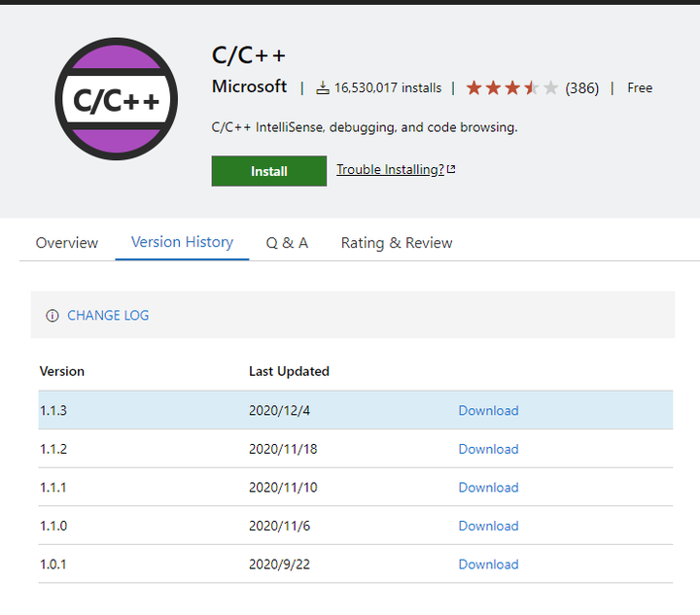
Task: Click the 2020/11/6 date cell
Action: pyautogui.click(x=279, y=526)
